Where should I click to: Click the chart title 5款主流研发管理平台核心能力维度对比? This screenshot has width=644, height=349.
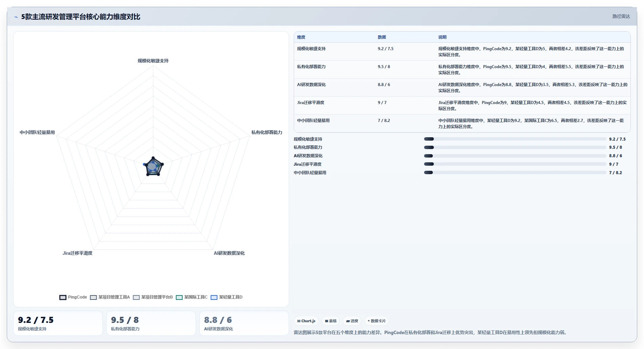81,17
